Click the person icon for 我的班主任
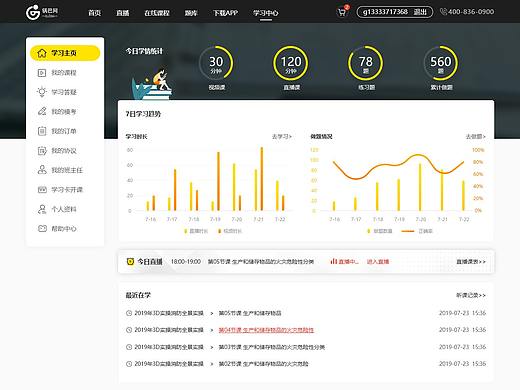 (42, 170)
